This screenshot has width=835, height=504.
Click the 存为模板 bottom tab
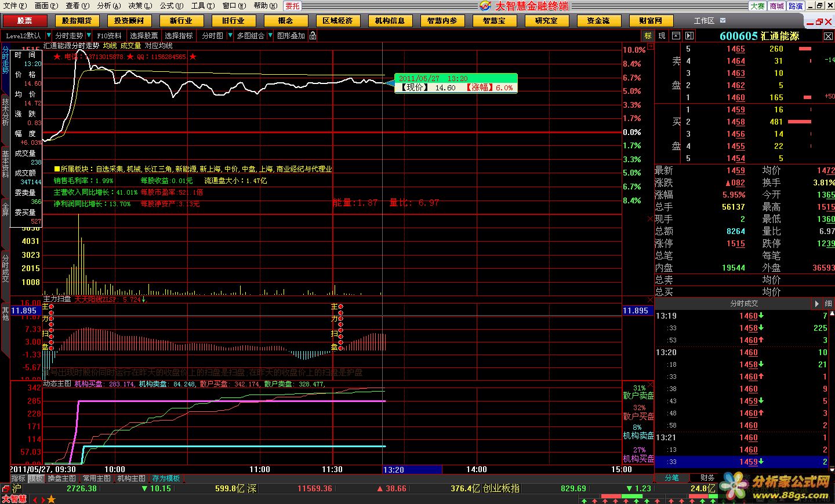point(166,479)
